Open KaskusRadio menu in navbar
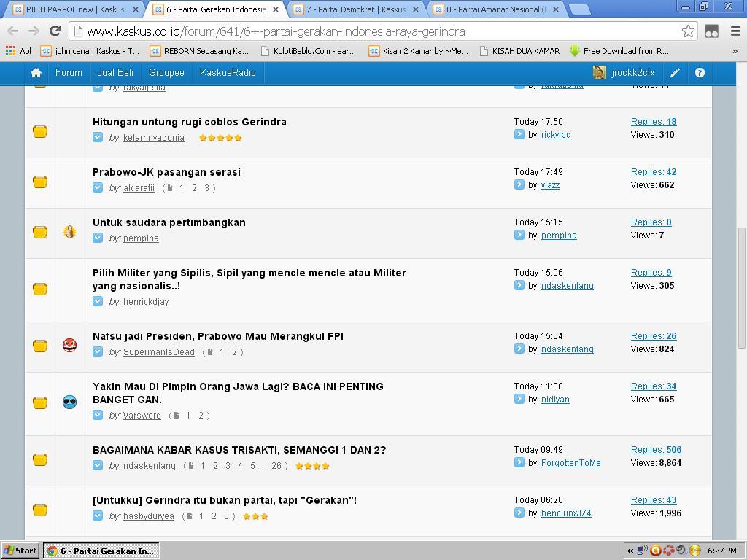Screen dimensions: 747x560 [228, 72]
